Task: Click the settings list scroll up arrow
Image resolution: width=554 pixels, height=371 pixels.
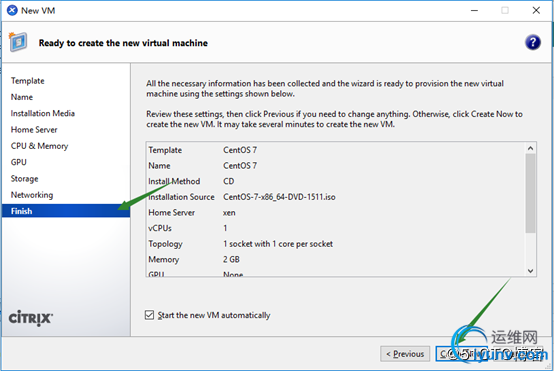Action: pyautogui.click(x=530, y=148)
